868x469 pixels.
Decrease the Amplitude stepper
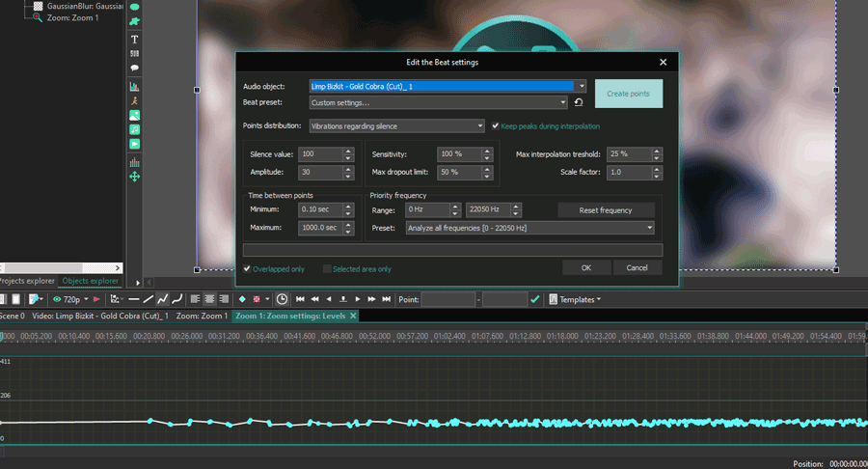(x=348, y=176)
